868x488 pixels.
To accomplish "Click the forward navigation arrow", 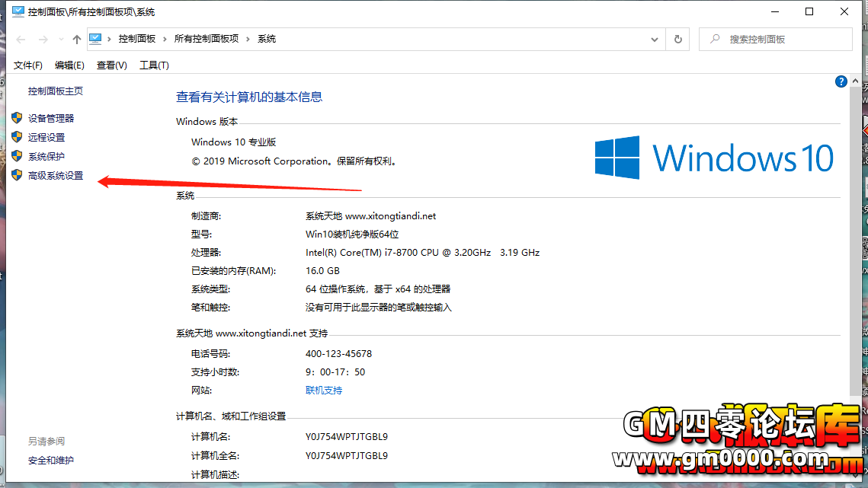I will (43, 40).
